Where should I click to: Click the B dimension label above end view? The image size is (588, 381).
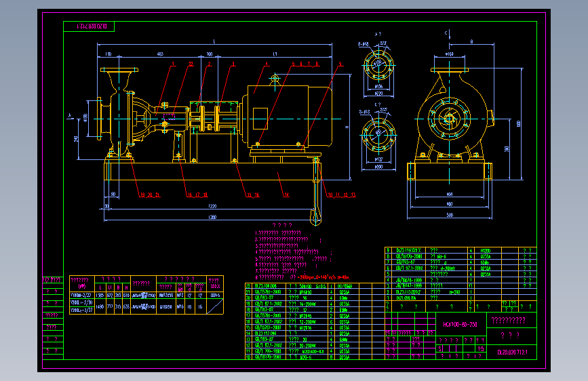pos(472,41)
